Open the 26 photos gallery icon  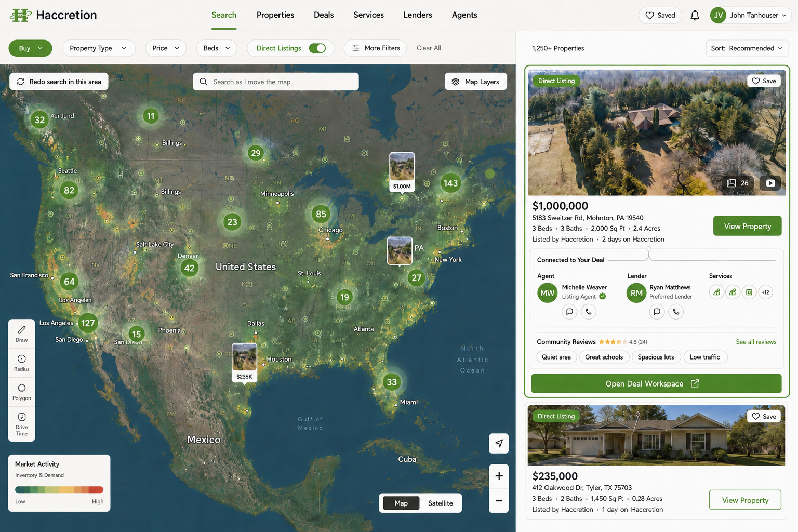[738, 183]
